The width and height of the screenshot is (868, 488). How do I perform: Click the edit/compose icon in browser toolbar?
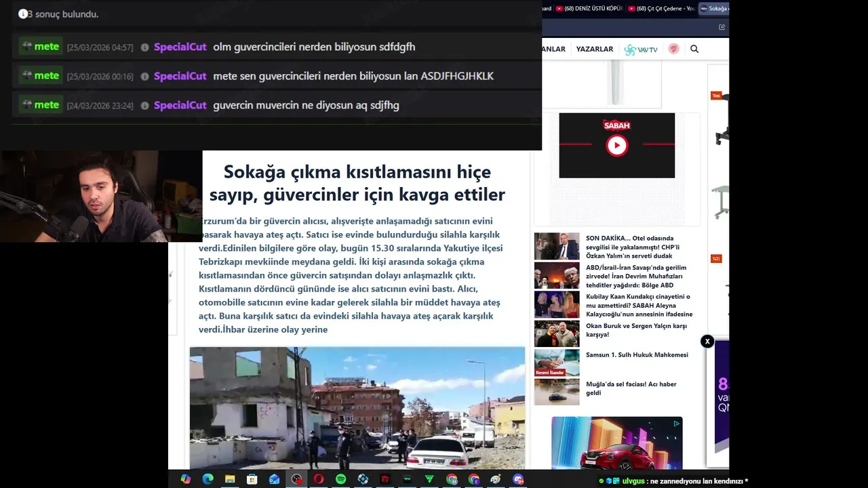[x=722, y=27]
